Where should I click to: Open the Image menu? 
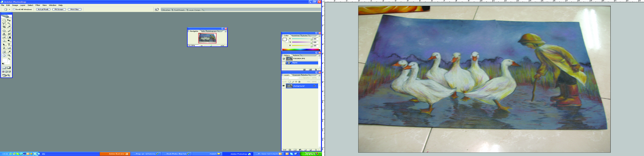[15, 5]
